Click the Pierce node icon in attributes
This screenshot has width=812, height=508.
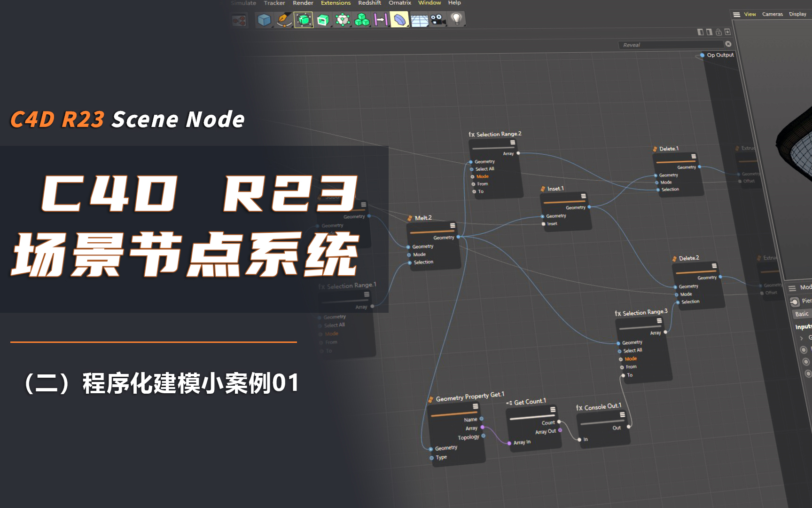tap(794, 302)
